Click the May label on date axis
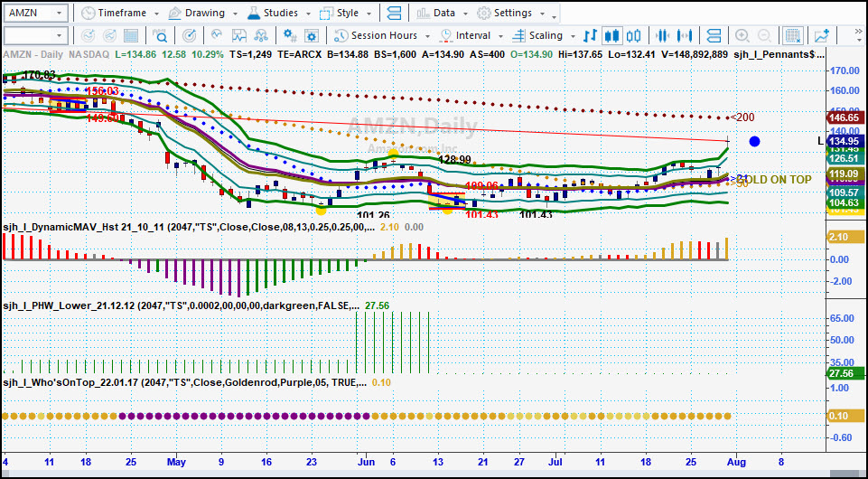The height and width of the screenshot is (479, 868). (x=176, y=462)
